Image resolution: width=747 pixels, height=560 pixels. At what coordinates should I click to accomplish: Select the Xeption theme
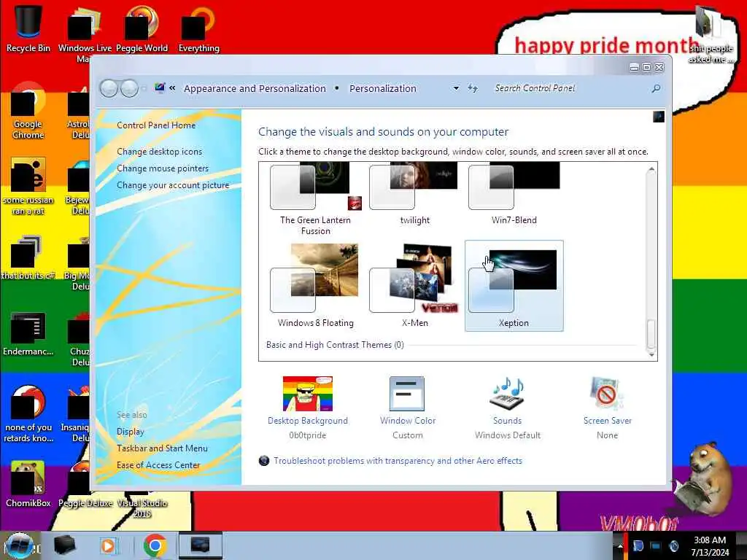514,286
